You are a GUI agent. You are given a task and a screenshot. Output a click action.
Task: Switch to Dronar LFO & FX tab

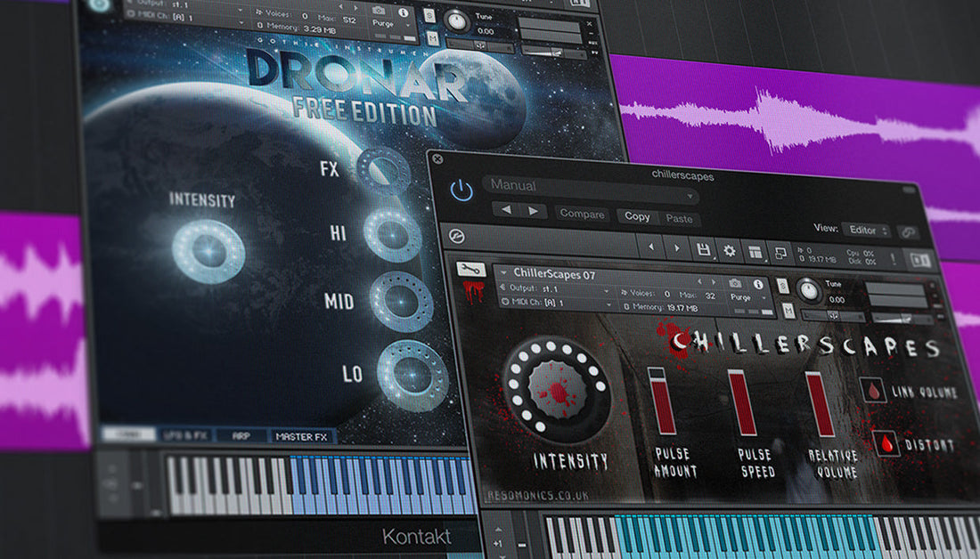(185, 435)
